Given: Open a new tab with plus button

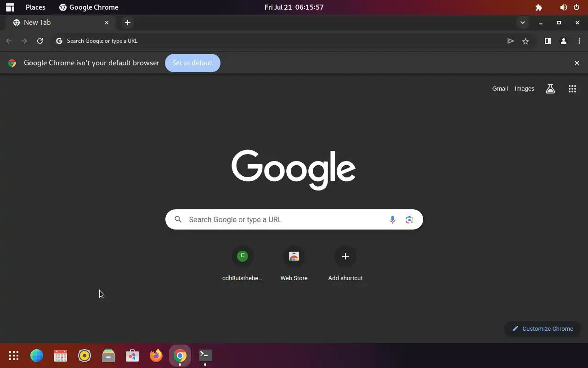Looking at the screenshot, I should click(x=128, y=23).
